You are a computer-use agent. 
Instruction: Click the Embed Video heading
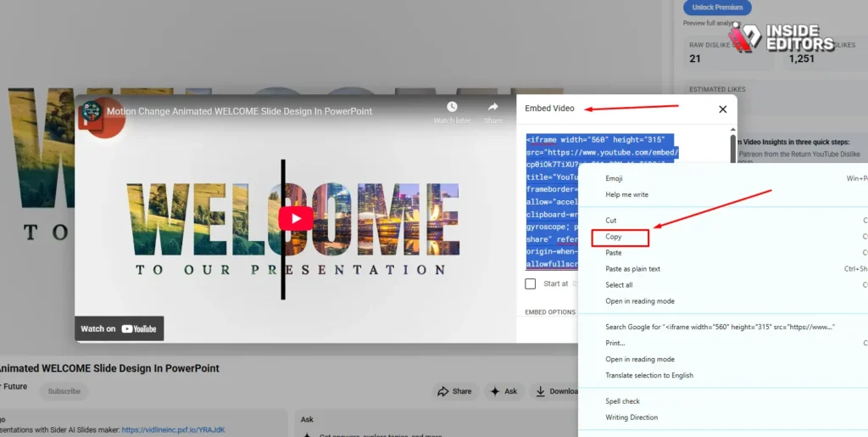pyautogui.click(x=549, y=109)
